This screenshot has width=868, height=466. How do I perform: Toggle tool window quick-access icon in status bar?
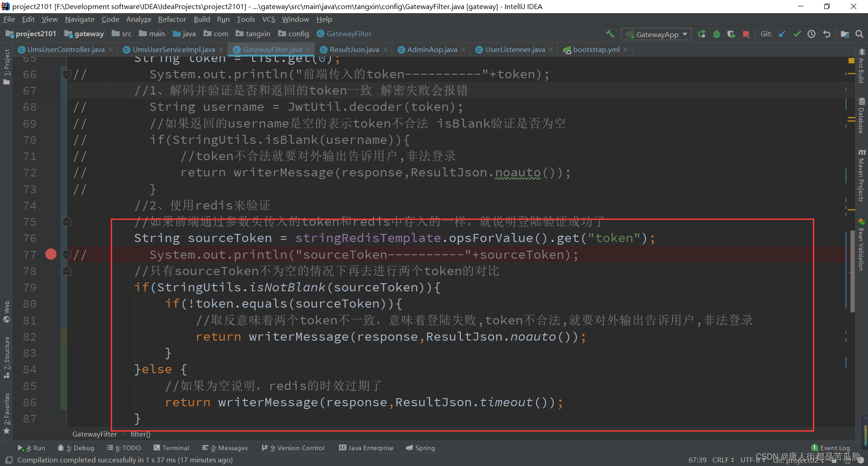[x=9, y=460]
